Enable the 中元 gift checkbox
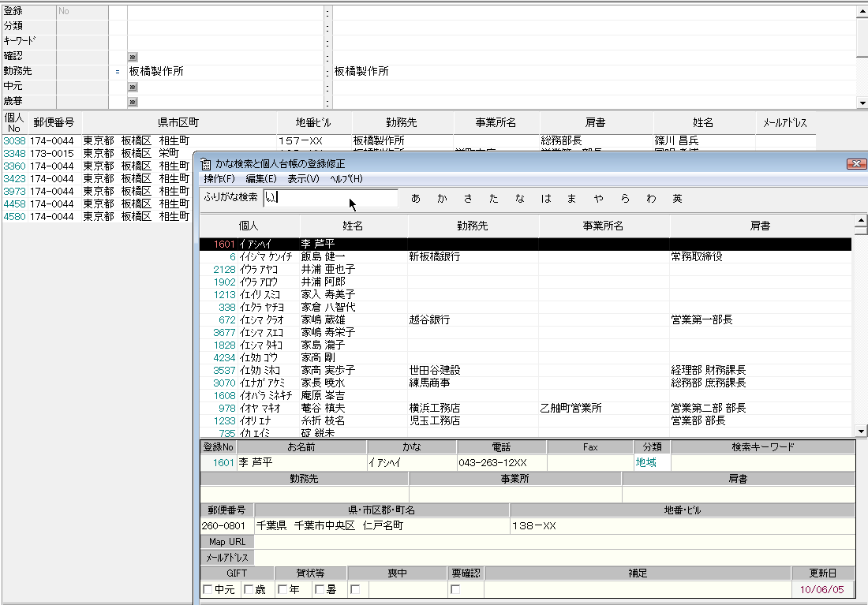Image resolution: width=868 pixels, height=605 pixels. coord(208,589)
